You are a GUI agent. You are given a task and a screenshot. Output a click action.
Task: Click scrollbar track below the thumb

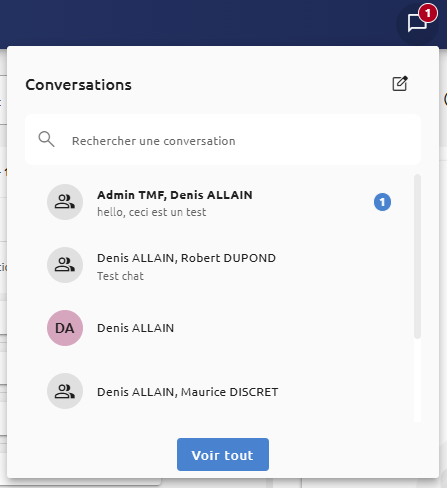417,381
